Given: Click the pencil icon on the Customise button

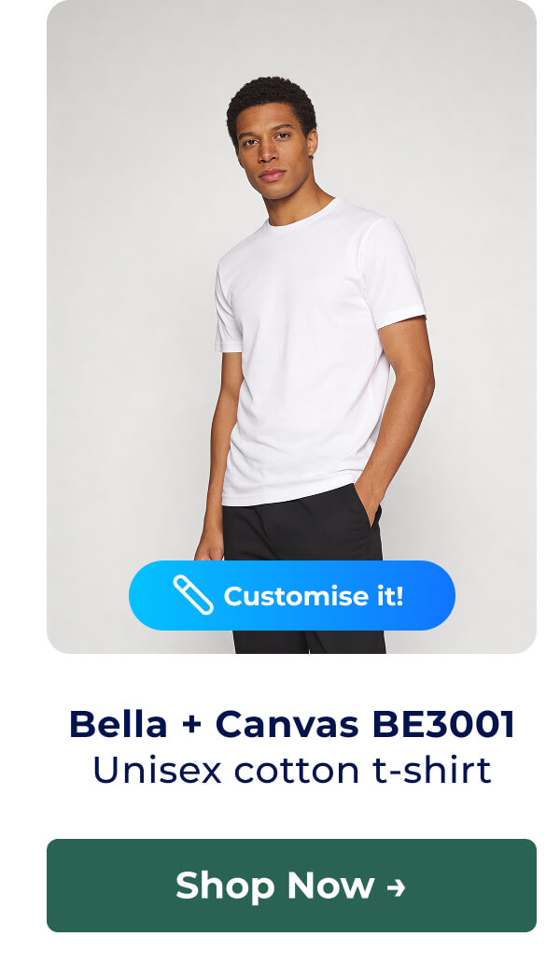Looking at the screenshot, I should (193, 595).
